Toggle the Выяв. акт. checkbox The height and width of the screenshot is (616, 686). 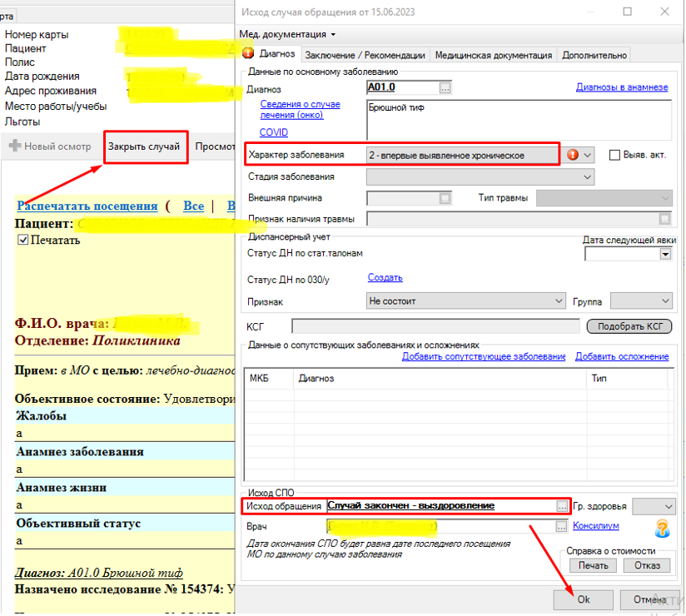click(x=614, y=155)
